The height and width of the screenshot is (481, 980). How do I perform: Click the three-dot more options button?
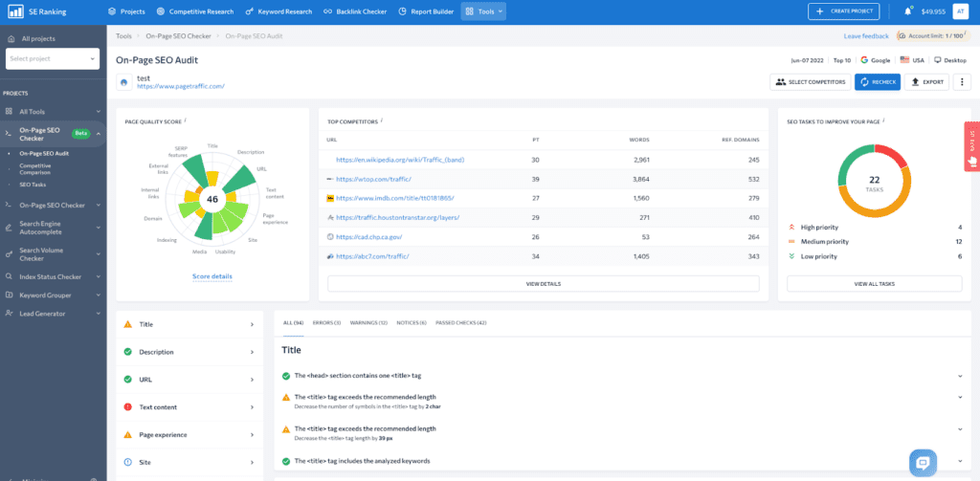click(x=962, y=82)
